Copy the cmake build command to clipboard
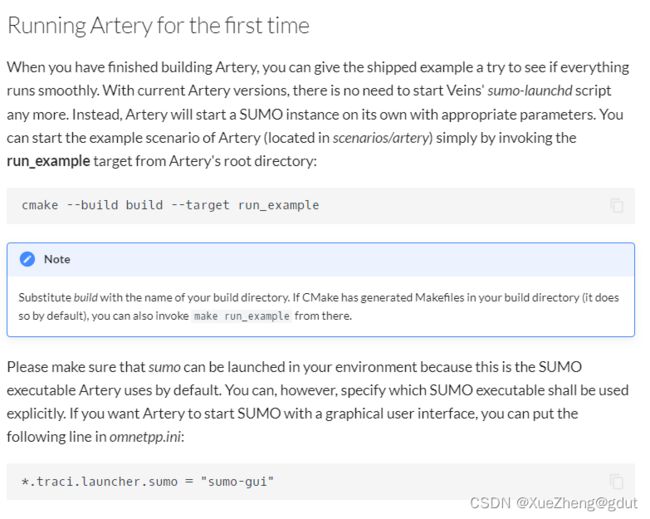 (x=616, y=205)
